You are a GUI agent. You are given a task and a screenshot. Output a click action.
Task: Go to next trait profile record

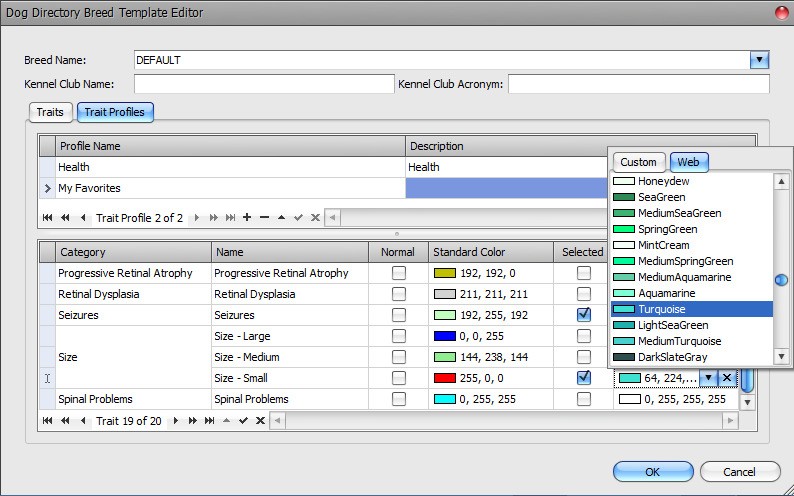[196, 218]
